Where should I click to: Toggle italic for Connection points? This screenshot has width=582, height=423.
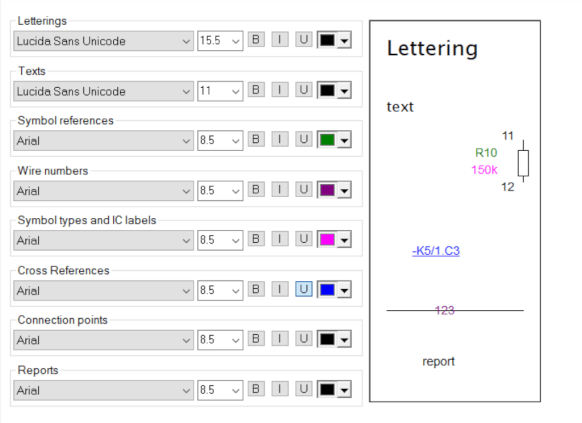(280, 339)
